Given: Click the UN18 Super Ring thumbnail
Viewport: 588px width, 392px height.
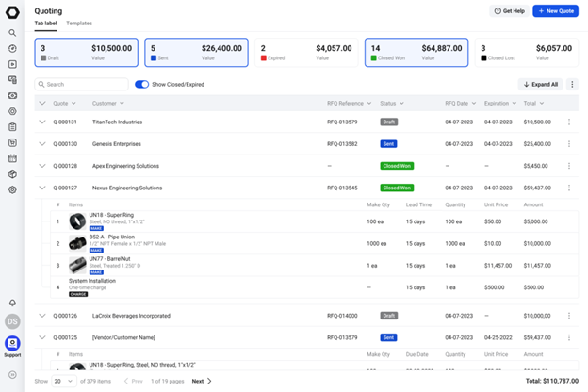Looking at the screenshot, I should coord(77,221).
